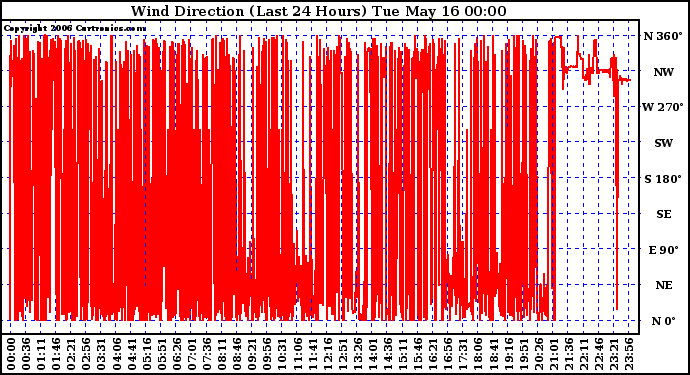
Task: Select the 21:36 time label
Action: (569, 354)
